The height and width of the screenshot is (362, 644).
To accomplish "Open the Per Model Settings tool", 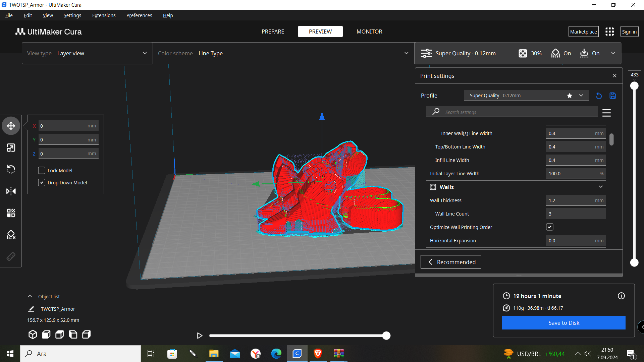I will 11,213.
